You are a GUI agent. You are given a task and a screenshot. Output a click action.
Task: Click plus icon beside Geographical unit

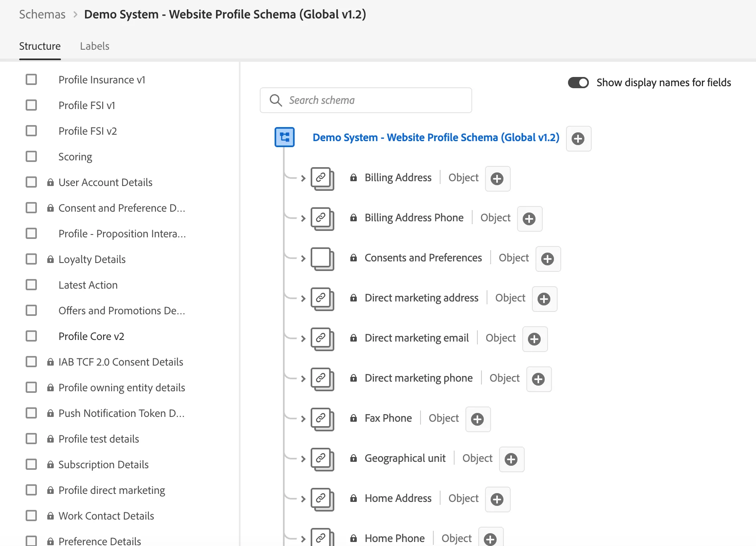(x=511, y=459)
